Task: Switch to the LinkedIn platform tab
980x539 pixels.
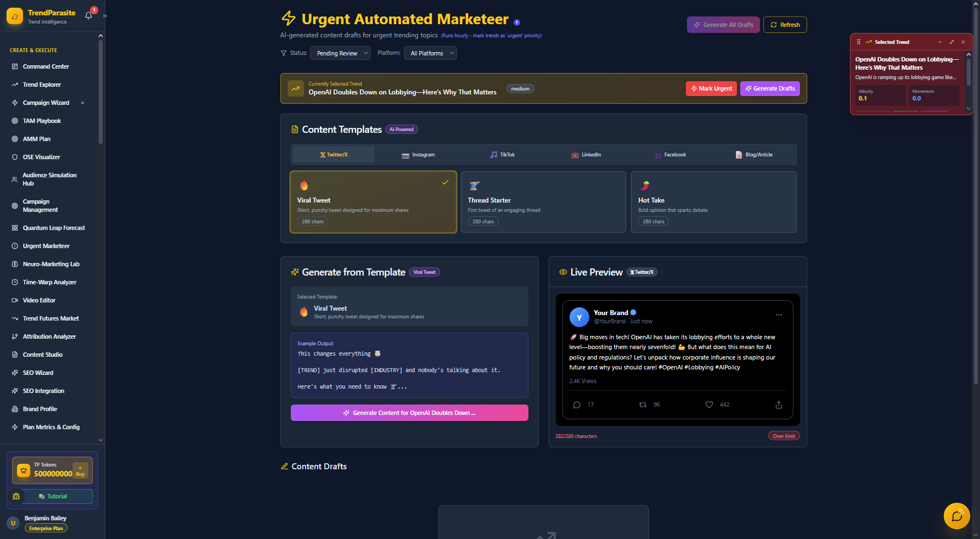Action: tap(586, 155)
